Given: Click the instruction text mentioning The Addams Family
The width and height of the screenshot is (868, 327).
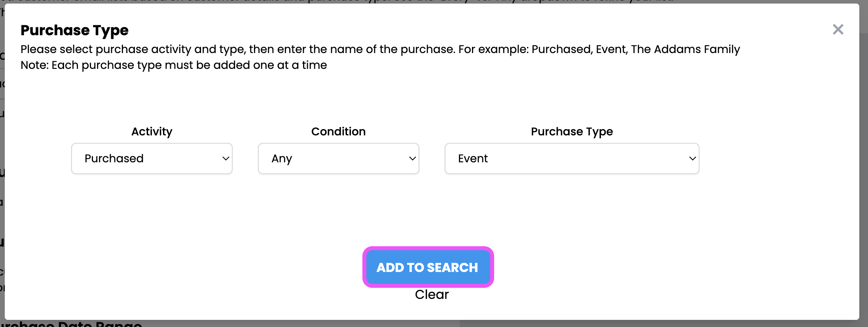Looking at the screenshot, I should pos(380,49).
